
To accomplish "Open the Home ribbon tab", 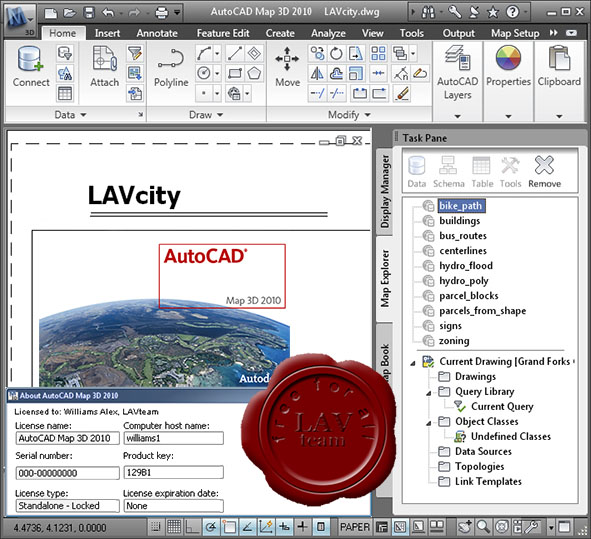I will coord(63,33).
